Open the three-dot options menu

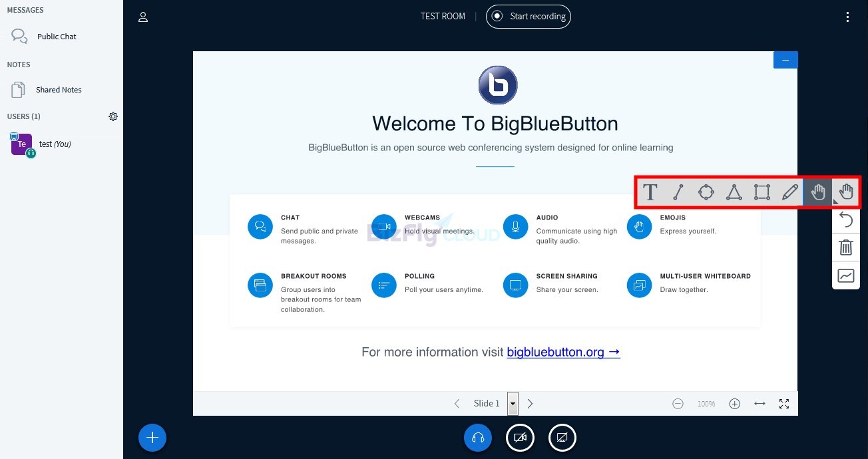pos(847,17)
